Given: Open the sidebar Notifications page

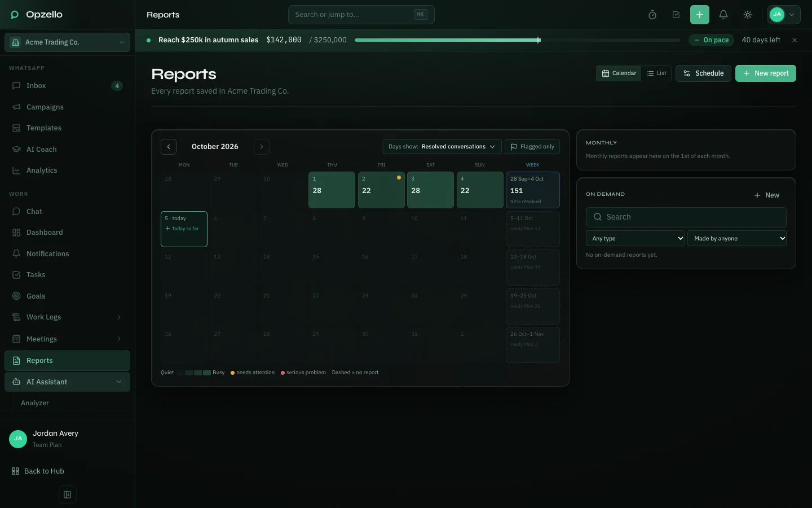Looking at the screenshot, I should click(x=67, y=254).
